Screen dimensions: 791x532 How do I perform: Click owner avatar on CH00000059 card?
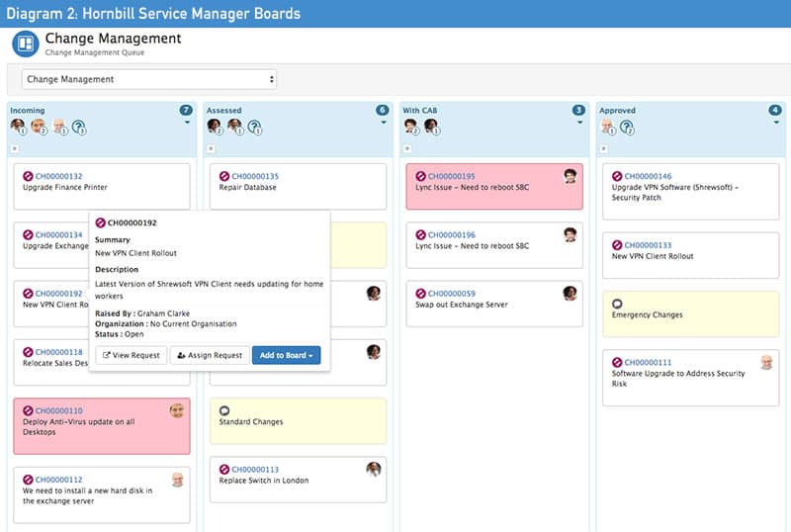point(571,294)
